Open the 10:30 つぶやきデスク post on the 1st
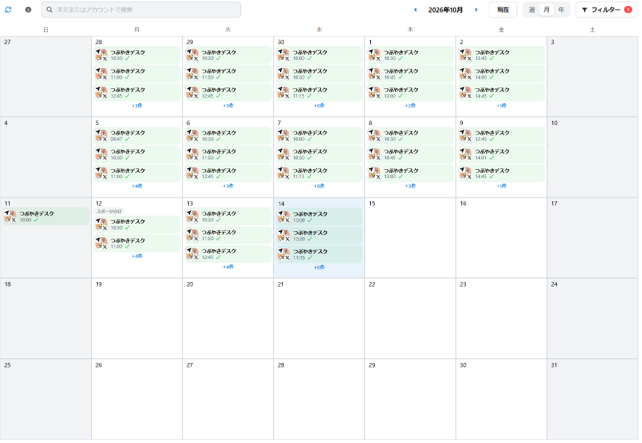This screenshot has width=642, height=443. coord(410,55)
